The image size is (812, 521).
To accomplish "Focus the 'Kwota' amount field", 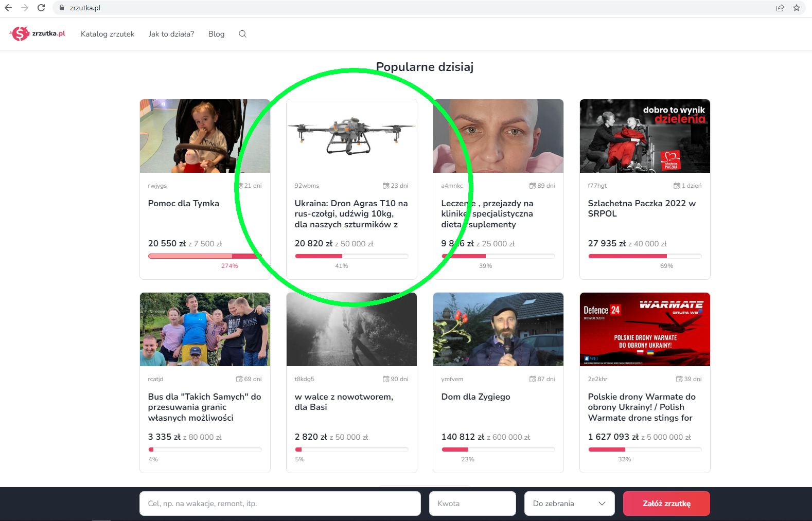I will point(472,504).
